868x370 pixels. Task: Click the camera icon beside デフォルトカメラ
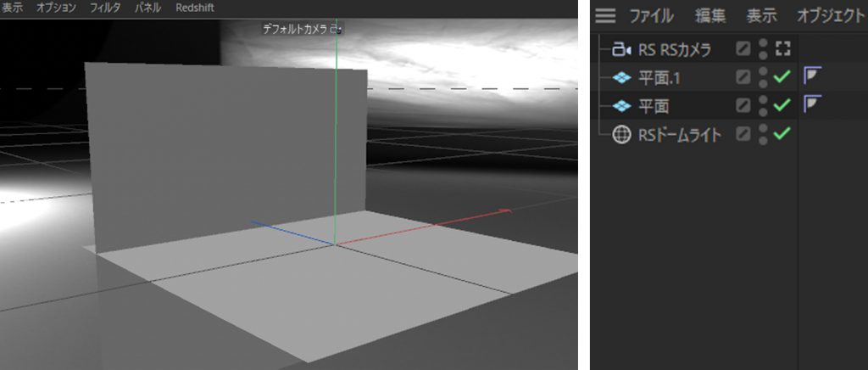tap(336, 30)
